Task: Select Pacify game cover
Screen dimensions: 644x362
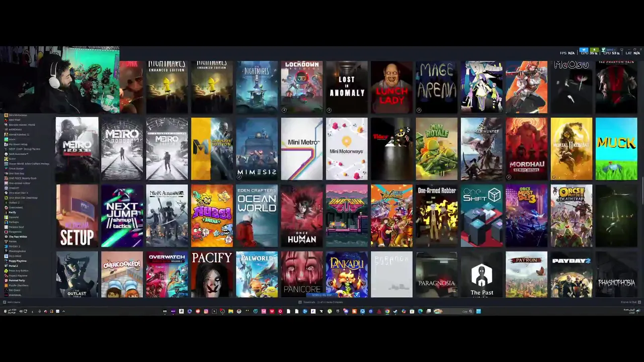Action: (212, 275)
